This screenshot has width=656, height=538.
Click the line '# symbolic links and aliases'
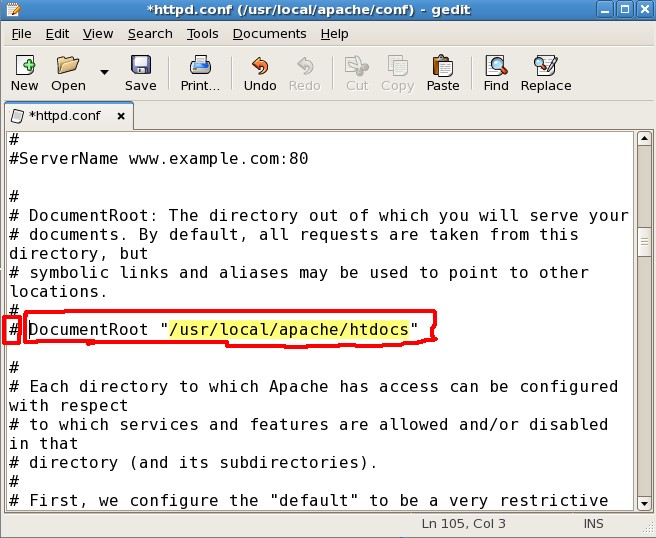299,273
